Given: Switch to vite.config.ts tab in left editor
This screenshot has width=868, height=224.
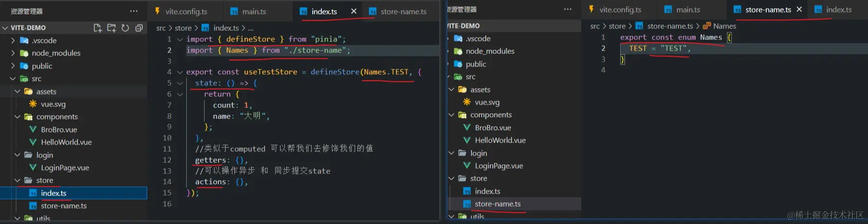Looking at the screenshot, I should click(181, 12).
